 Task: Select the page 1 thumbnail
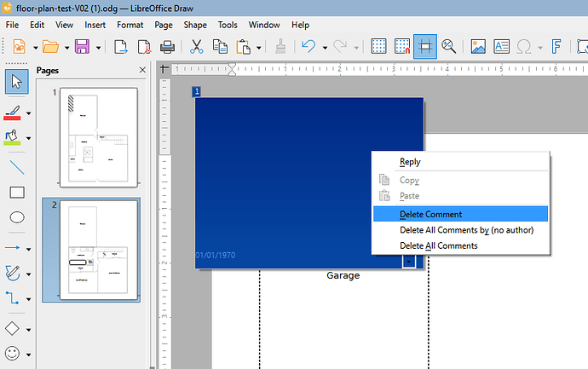click(x=99, y=137)
